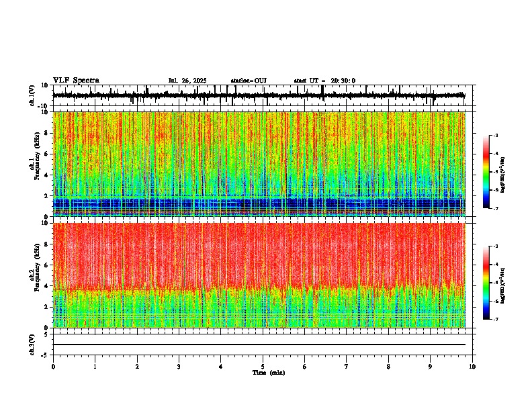
Task: Select the "start UT = 20:30:0" label
Action: pos(324,81)
